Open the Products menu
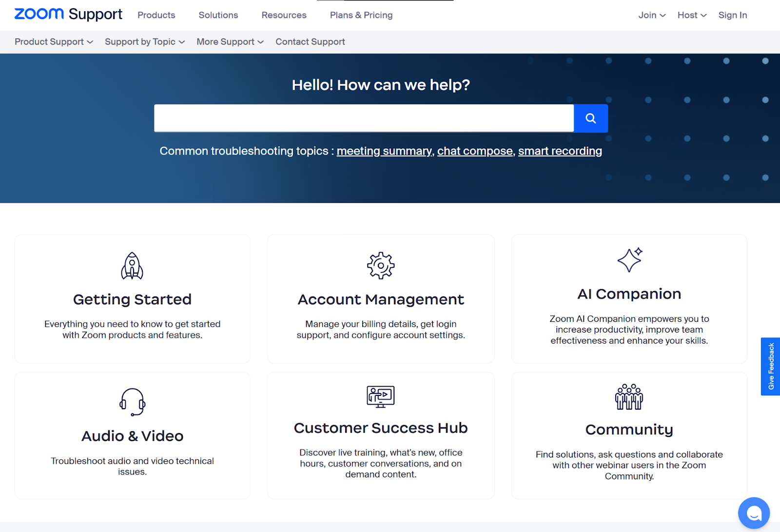The width and height of the screenshot is (780, 532). (156, 15)
